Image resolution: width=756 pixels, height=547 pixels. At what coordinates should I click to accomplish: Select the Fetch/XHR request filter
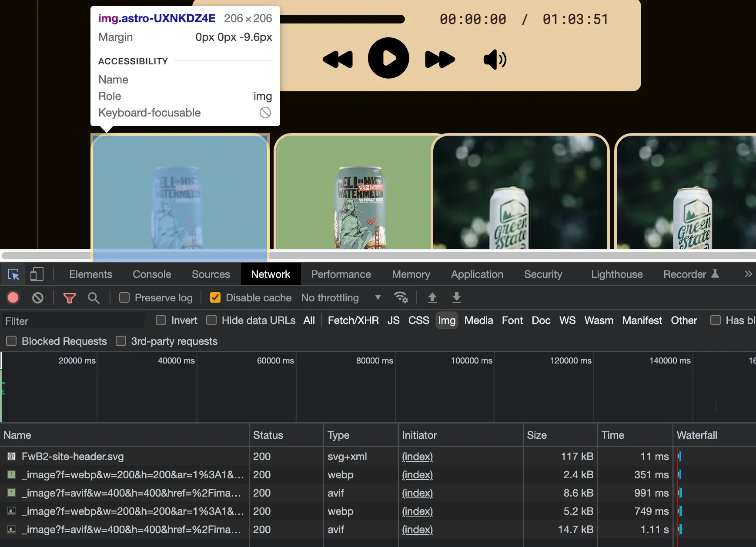[352, 320]
